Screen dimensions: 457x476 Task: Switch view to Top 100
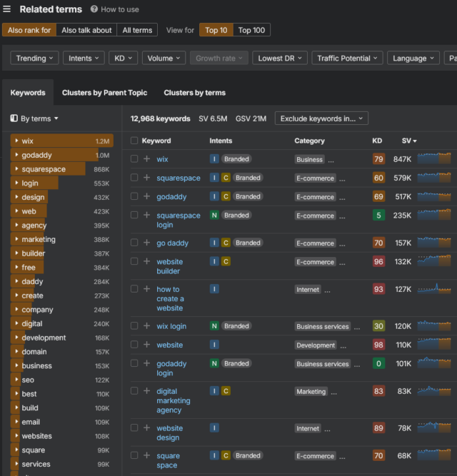(251, 30)
